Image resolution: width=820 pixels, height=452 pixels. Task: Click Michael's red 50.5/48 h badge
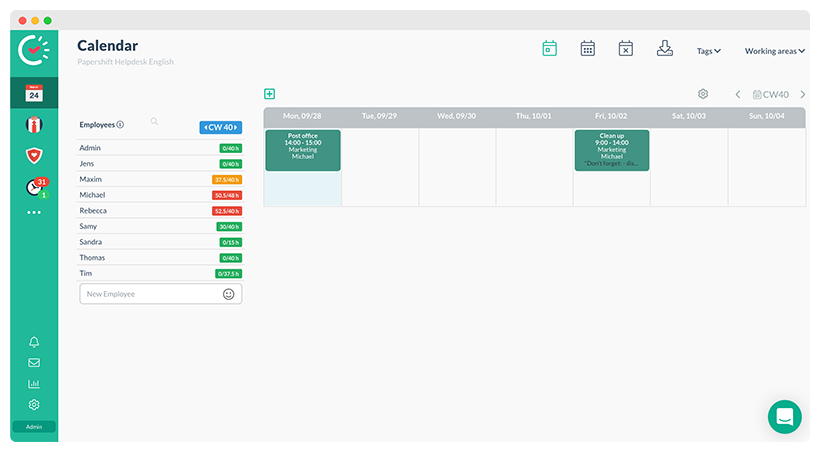coord(227,195)
